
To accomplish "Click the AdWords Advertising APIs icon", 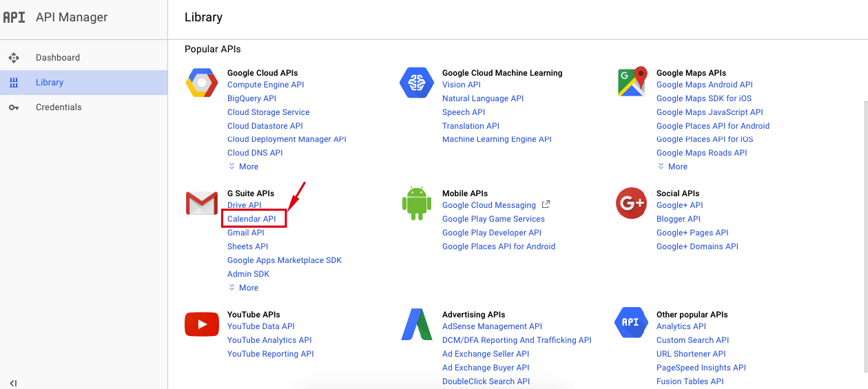I will pyautogui.click(x=417, y=324).
